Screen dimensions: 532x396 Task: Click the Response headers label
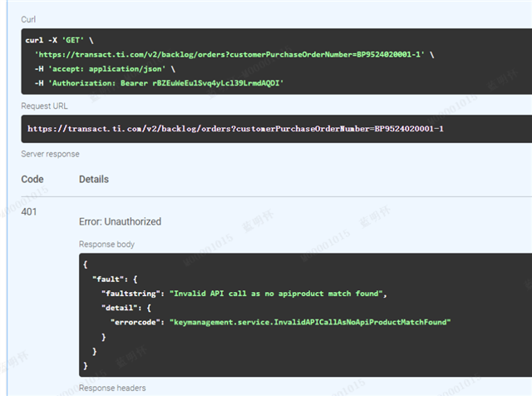(112, 388)
